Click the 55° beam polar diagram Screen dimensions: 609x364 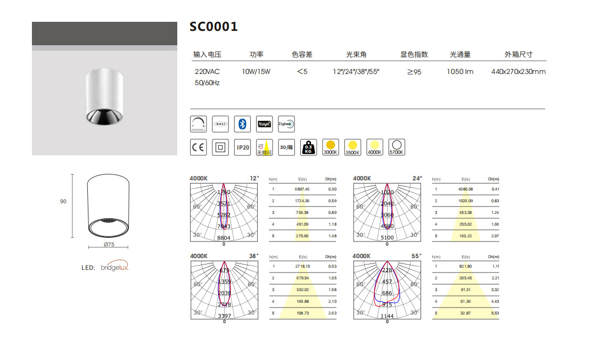pyautogui.click(x=387, y=289)
